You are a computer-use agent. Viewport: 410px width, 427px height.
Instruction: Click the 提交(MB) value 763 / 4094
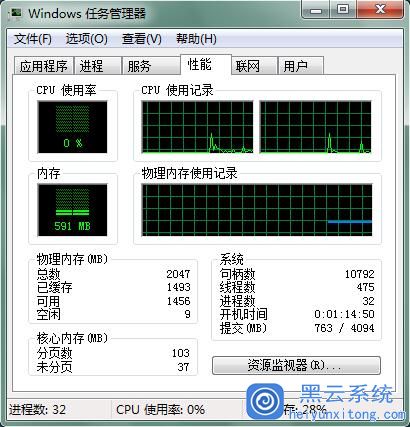pos(344,328)
